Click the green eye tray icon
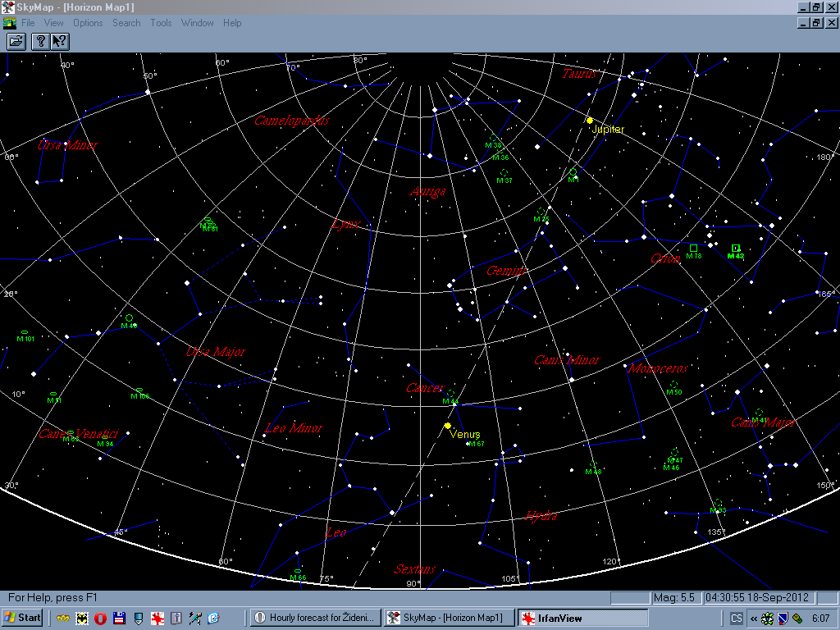Image resolution: width=840 pixels, height=630 pixels. [768, 619]
